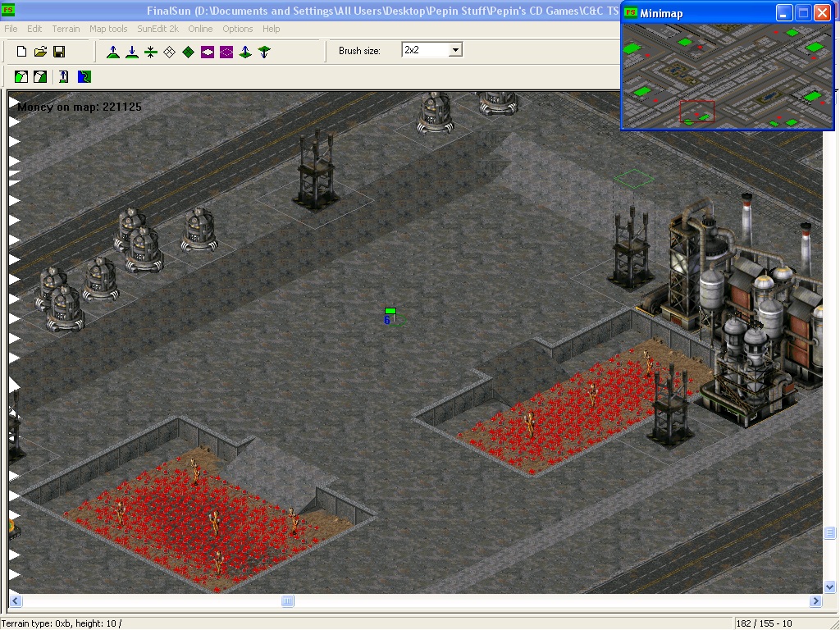Open the Online menu
The width and height of the screenshot is (840, 630).
point(200,29)
